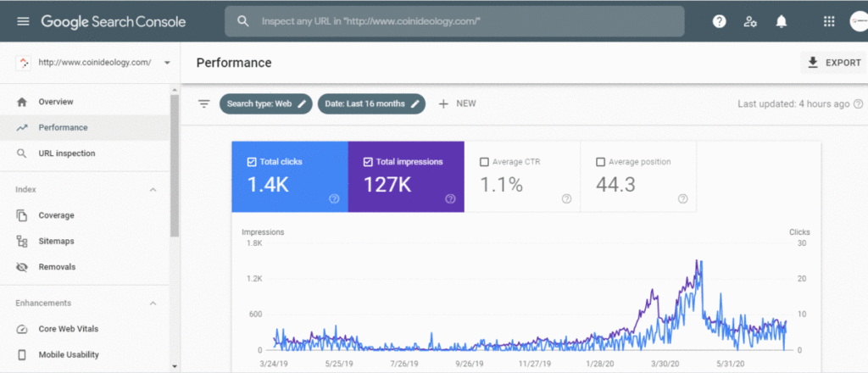Collapse the Enhancements section
868x373 pixels.
pos(153,303)
